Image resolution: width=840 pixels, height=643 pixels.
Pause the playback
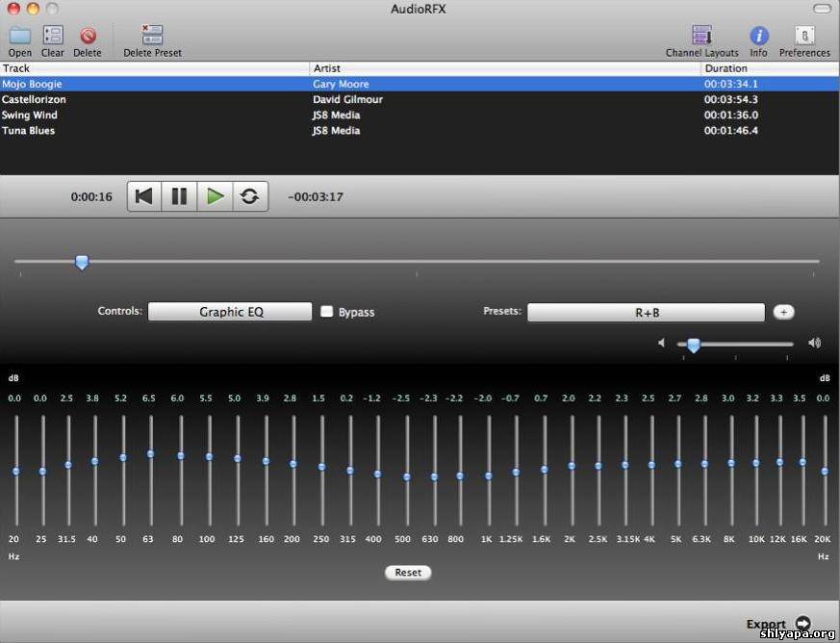[x=179, y=196]
